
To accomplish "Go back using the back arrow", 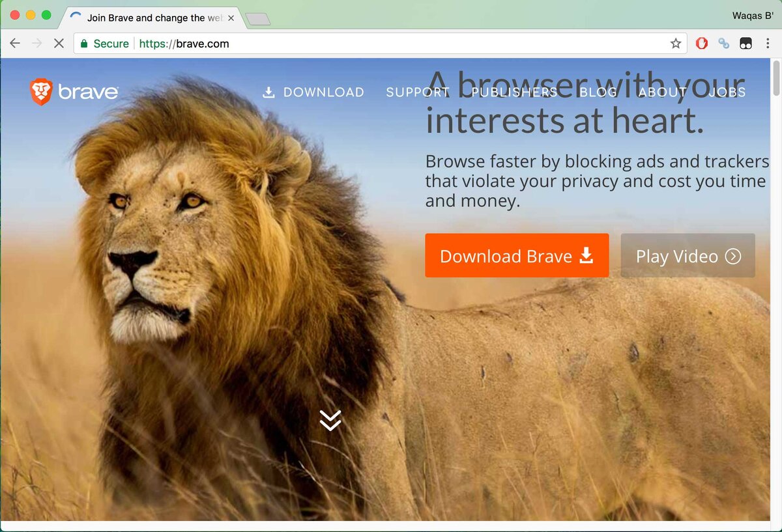I will pos(15,44).
